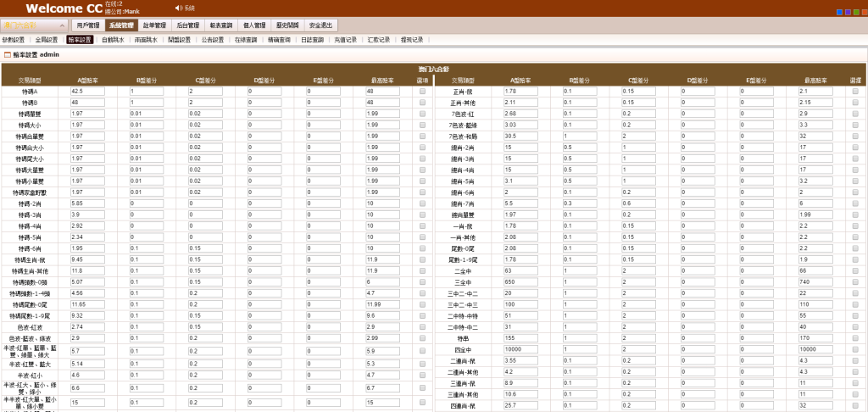This screenshot has width=868, height=412.
Task: Click the speaker sound icon in header
Action: tap(178, 8)
